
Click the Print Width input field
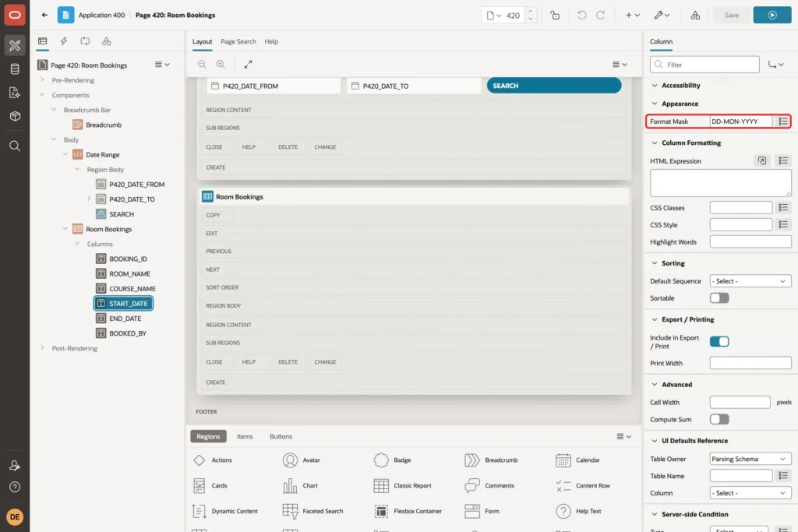coord(750,363)
